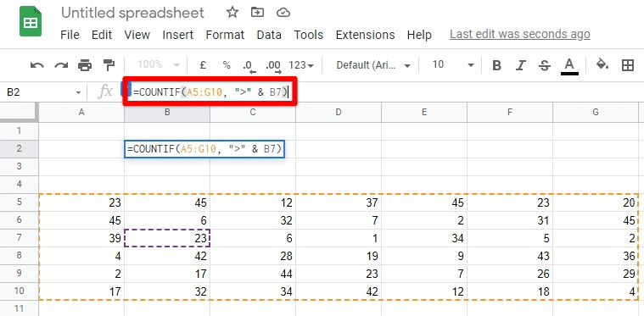The width and height of the screenshot is (644, 316).
Task: Open the Data menu
Action: pos(269,35)
